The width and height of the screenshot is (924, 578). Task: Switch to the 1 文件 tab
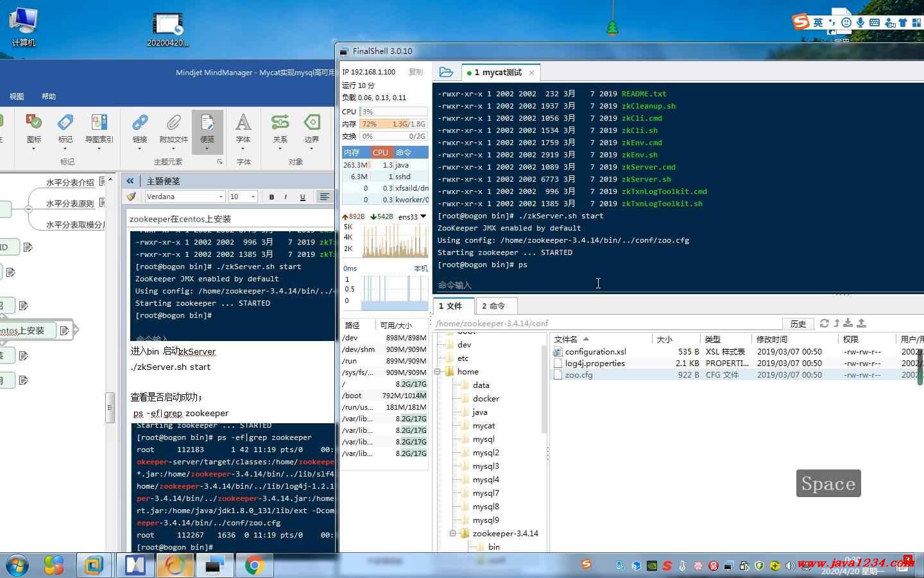[x=453, y=306]
